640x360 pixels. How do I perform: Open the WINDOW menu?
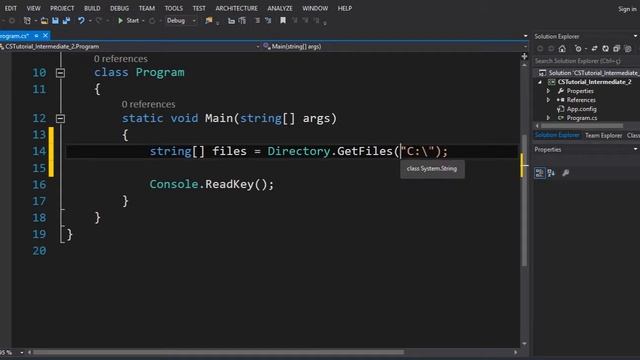(315, 8)
